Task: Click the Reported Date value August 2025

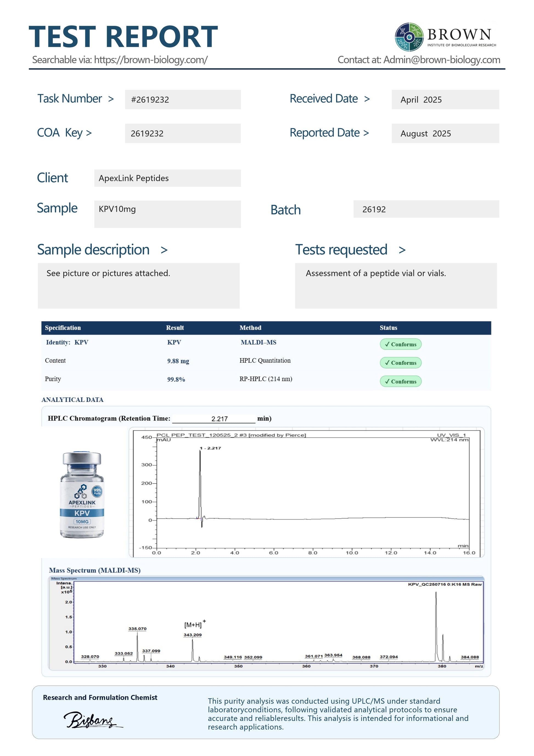Action: (445, 133)
